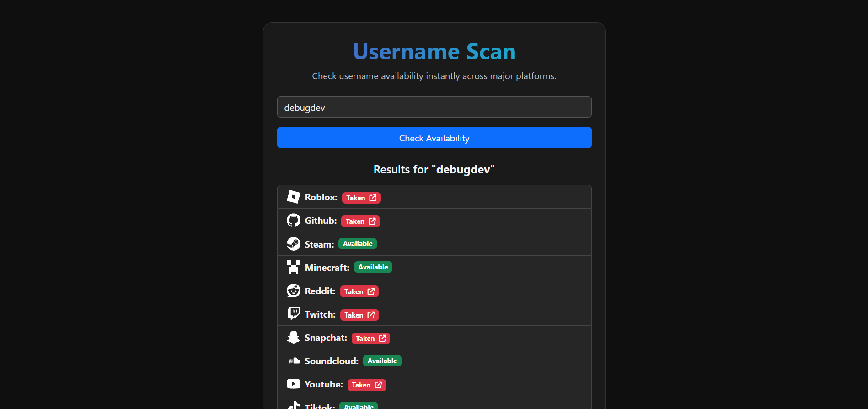868x409 pixels.
Task: Click the Minecraft: platform label
Action: [327, 268]
